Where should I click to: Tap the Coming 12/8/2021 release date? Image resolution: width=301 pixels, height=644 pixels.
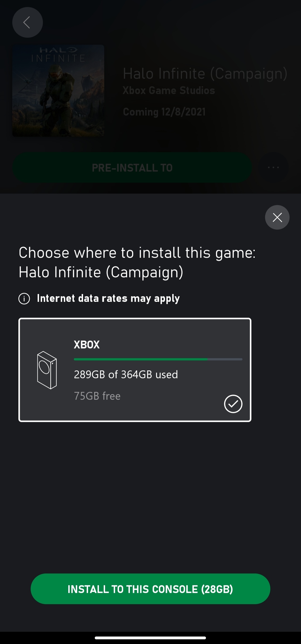tap(164, 112)
